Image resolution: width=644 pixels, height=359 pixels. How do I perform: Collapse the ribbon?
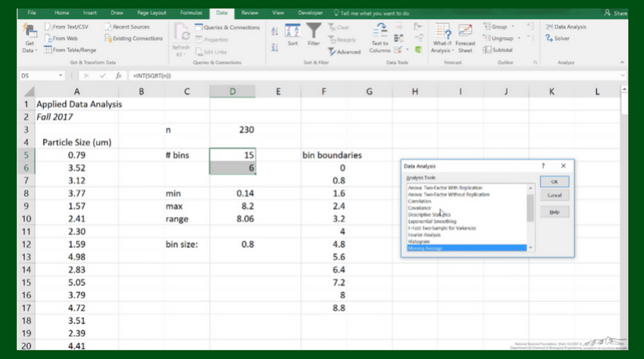tap(622, 63)
